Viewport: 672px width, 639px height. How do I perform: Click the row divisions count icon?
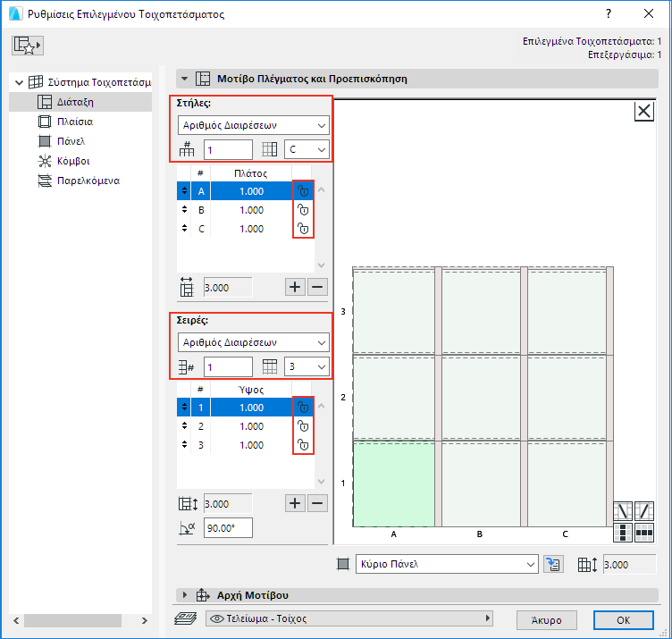[x=187, y=366]
